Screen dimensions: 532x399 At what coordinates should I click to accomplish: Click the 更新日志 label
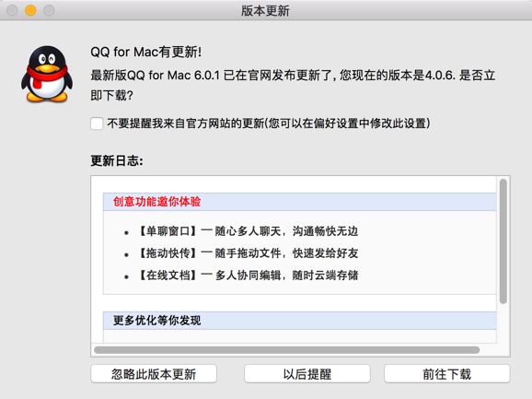[x=117, y=160]
